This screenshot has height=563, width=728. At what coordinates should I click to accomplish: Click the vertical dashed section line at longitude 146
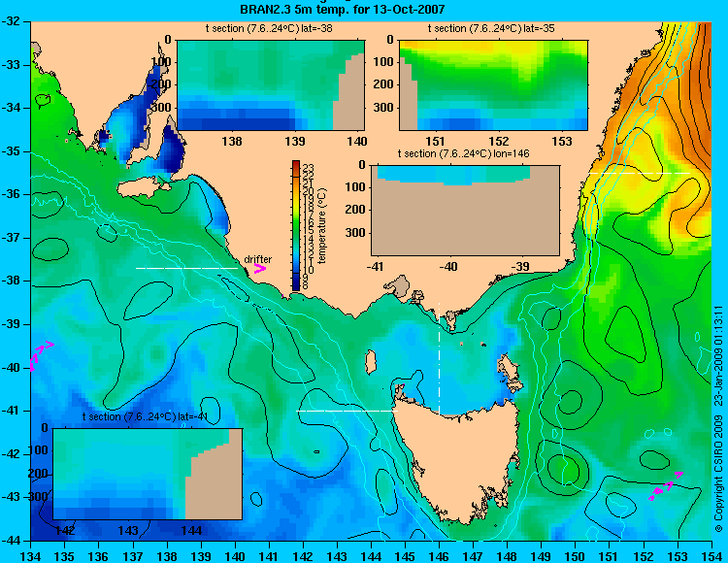click(x=439, y=358)
